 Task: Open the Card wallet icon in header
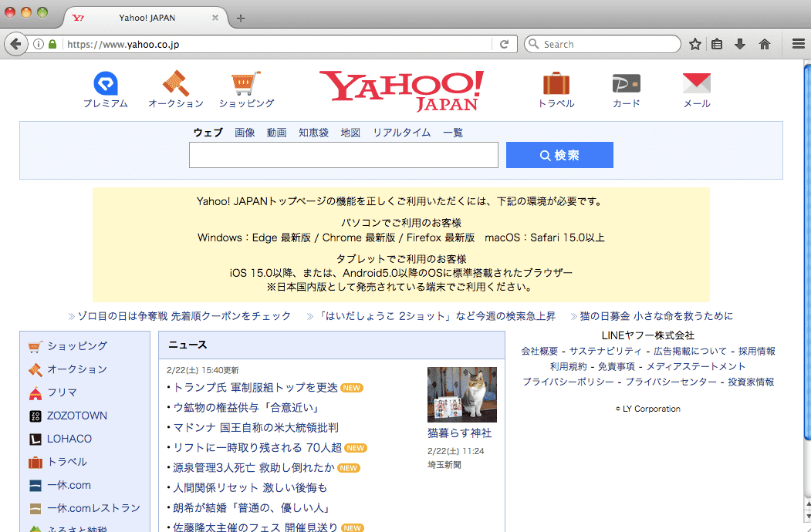click(627, 84)
